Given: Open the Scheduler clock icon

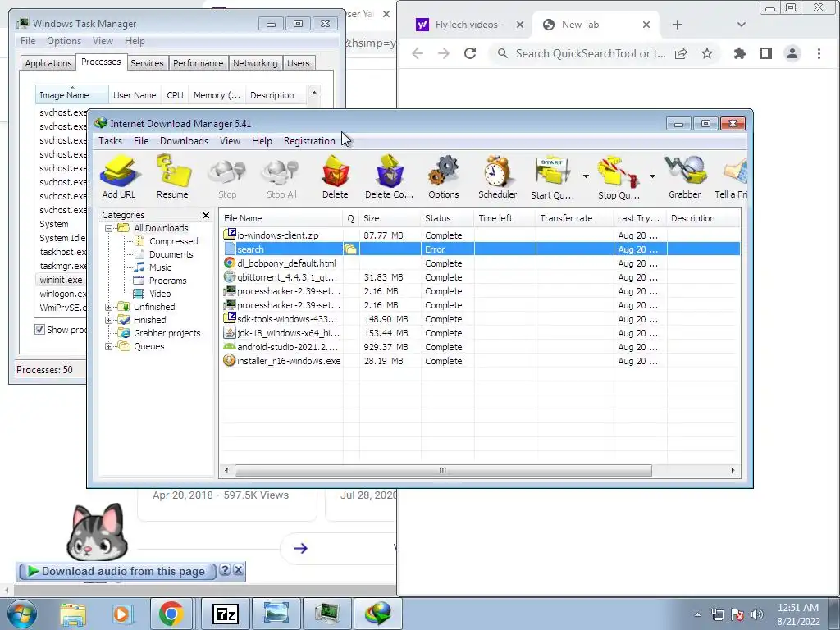Looking at the screenshot, I should (x=498, y=177).
